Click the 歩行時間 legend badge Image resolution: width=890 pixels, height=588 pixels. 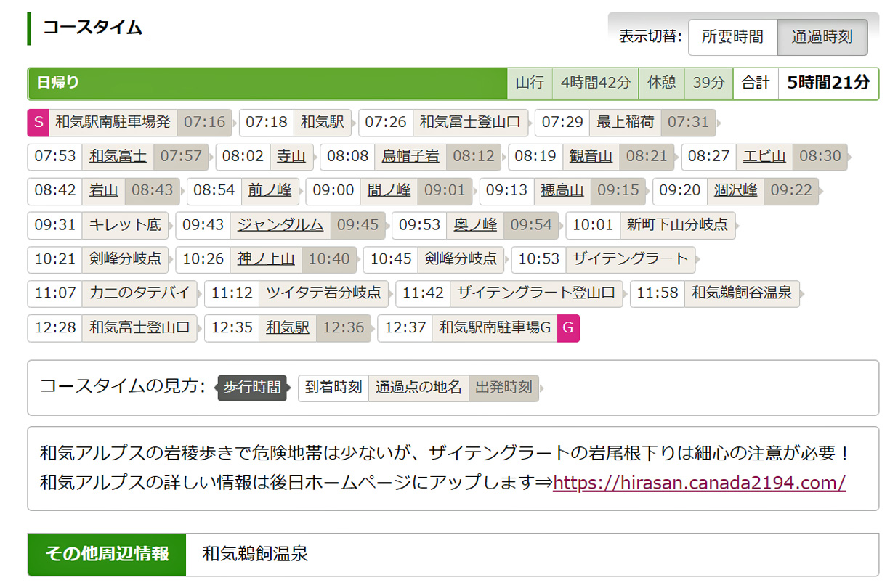pos(251,388)
